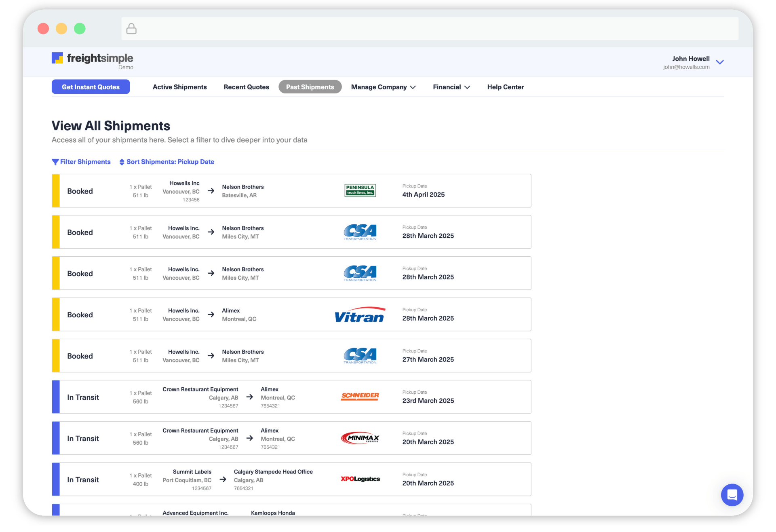
Task: Go to the Recent Quotes tab
Action: [246, 87]
